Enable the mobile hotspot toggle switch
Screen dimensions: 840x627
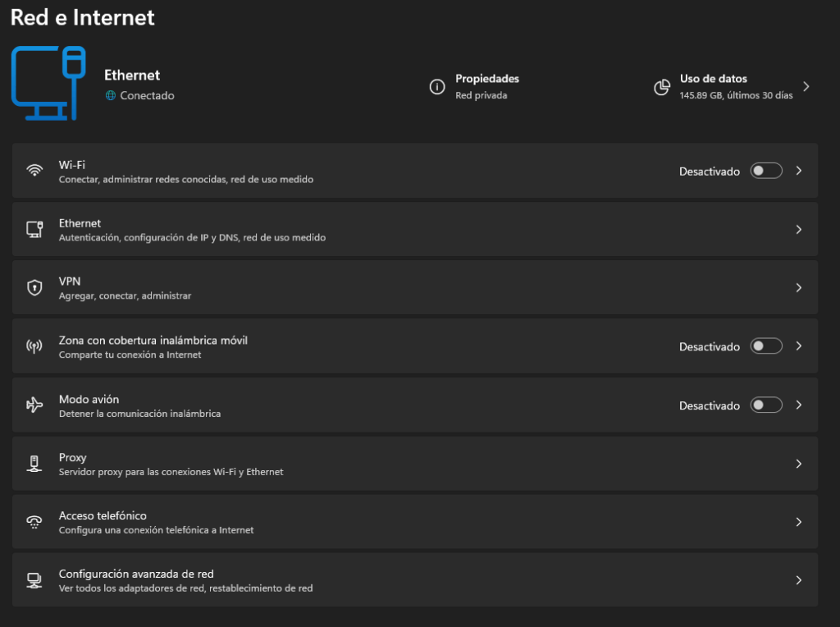766,346
